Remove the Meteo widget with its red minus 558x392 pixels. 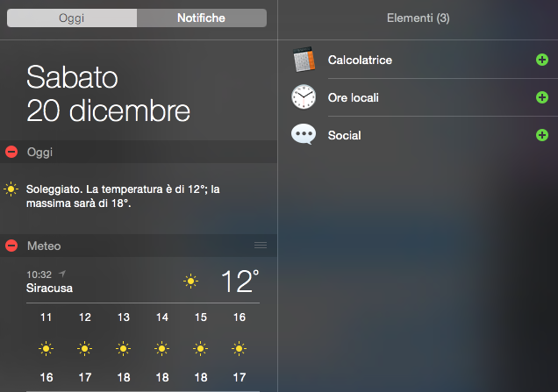pyautogui.click(x=11, y=246)
